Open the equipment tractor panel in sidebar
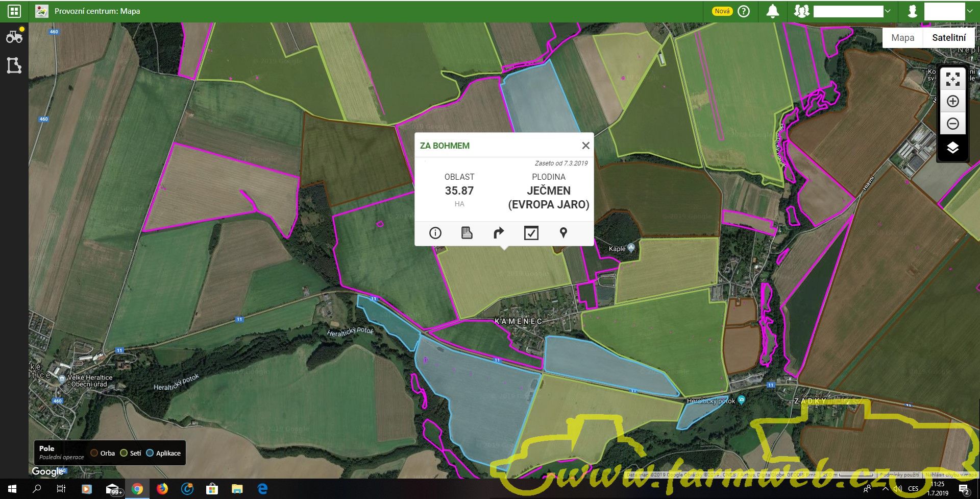Viewport: 980px width, 499px height. (14, 37)
